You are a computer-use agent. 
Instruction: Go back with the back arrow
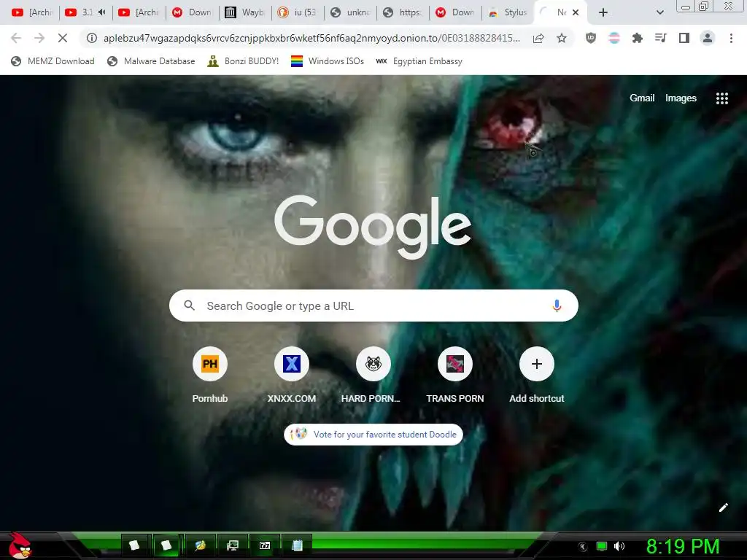(x=16, y=38)
